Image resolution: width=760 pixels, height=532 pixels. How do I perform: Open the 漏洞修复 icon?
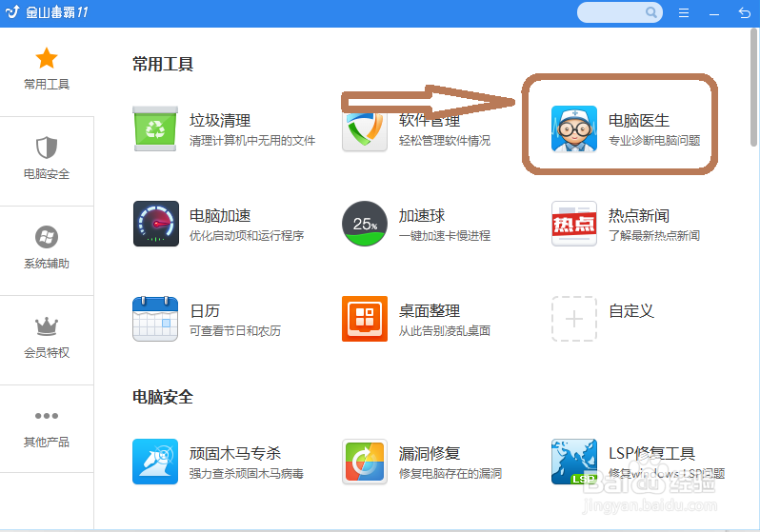coord(365,462)
